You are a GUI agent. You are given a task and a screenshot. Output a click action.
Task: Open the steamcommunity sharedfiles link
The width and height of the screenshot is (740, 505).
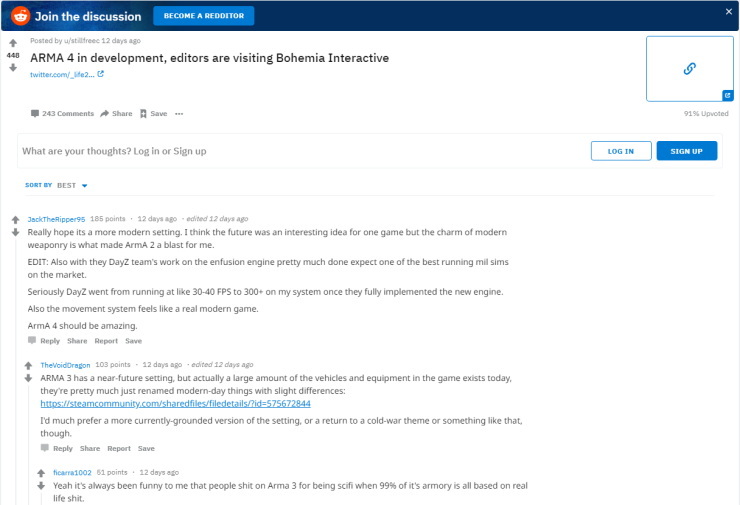(175, 404)
